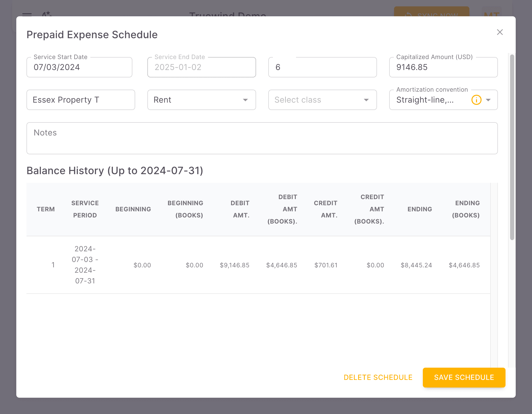Click the ENDING (BOOKS) column header
Image resolution: width=532 pixels, height=414 pixels.
(467, 209)
